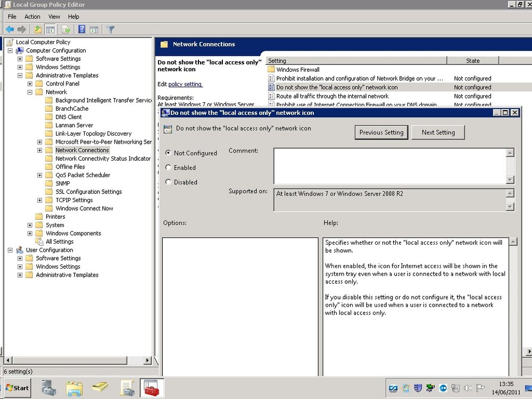
Task: Collapse the Network tree node
Action: click(30, 92)
